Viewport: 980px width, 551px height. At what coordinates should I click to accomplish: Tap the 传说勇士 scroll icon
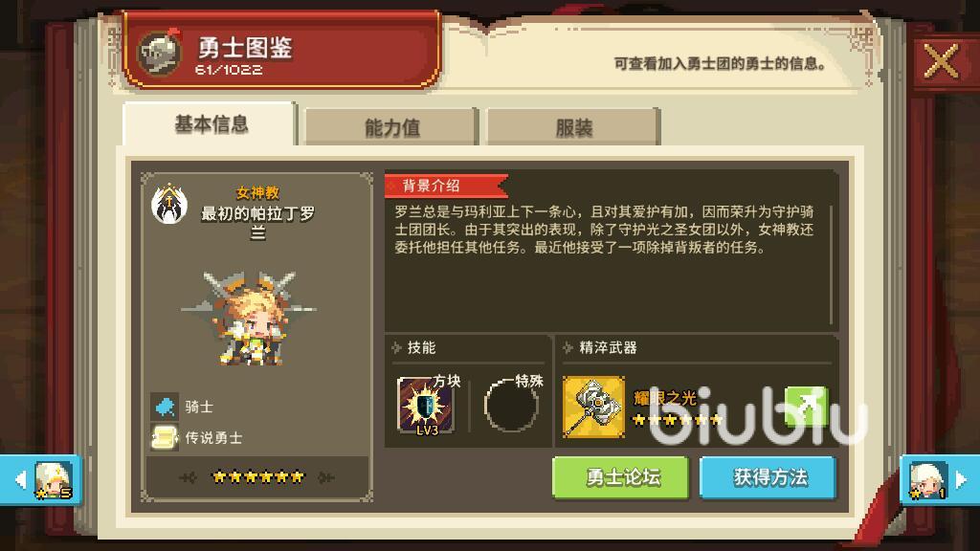165,437
